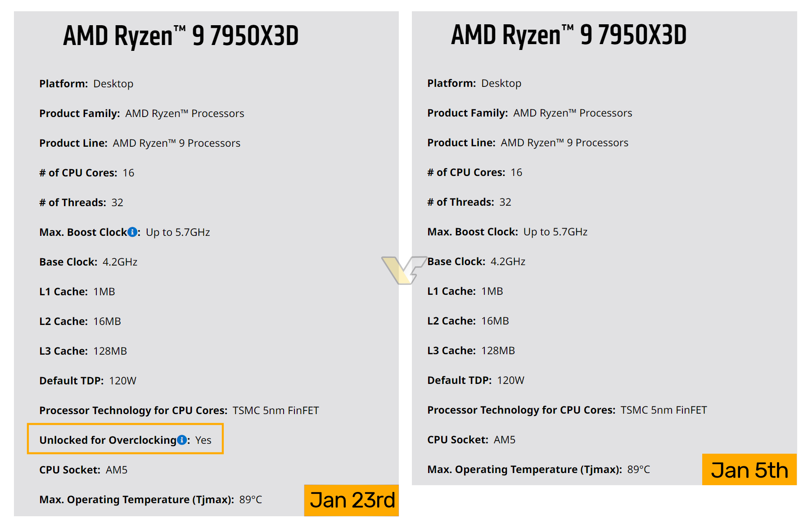Image resolution: width=808 pixels, height=532 pixels.
Task: Click Max. Boost Clock label in Jan 5th panel
Action: click(472, 232)
